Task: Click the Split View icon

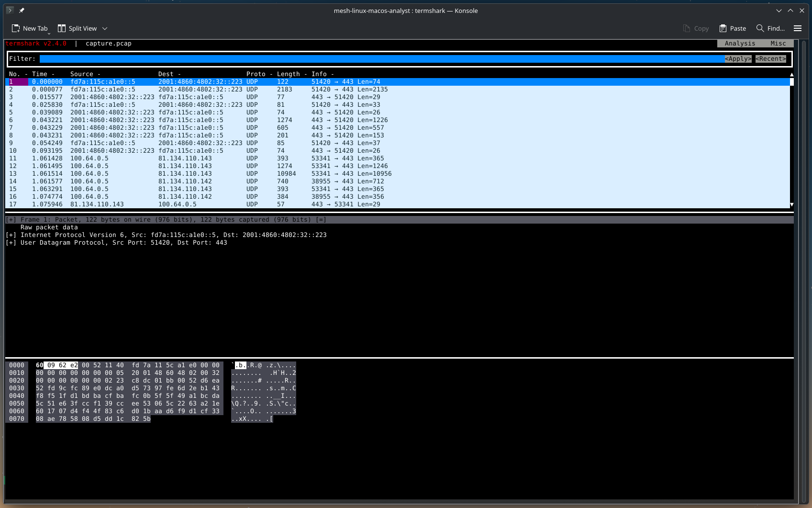Action: pyautogui.click(x=62, y=29)
